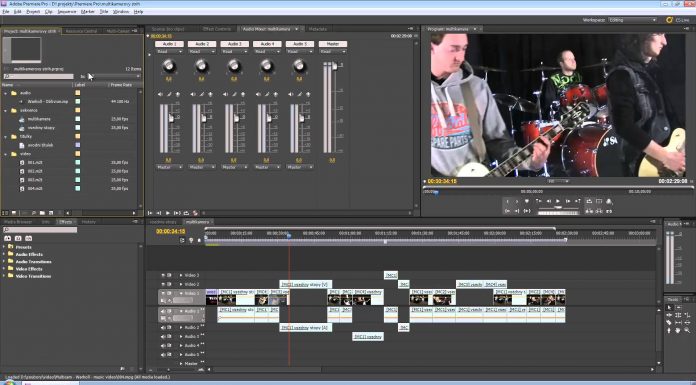The image size is (696, 385).
Task: Expand the Master track in timeline
Action: (x=181, y=364)
